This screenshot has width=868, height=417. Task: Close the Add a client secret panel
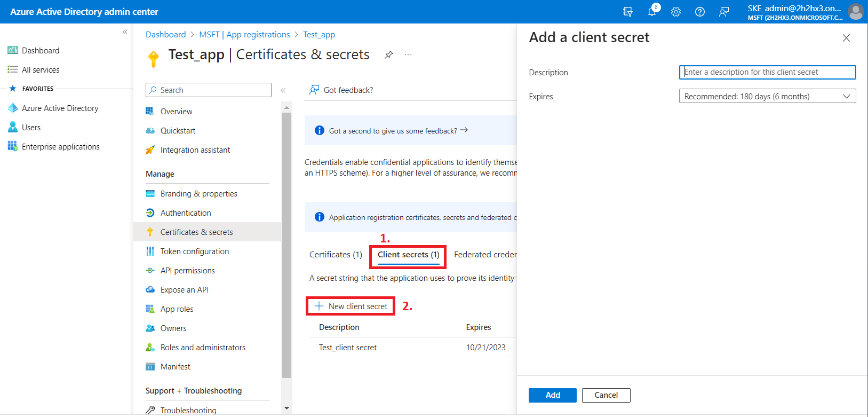pos(846,38)
